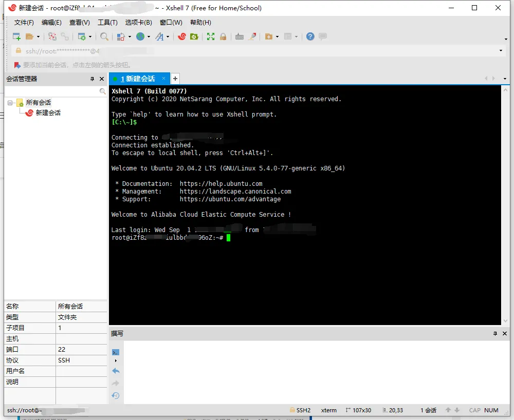The height and width of the screenshot is (420, 514).
Task: Open the 编辑(E) menu
Action: click(x=51, y=23)
